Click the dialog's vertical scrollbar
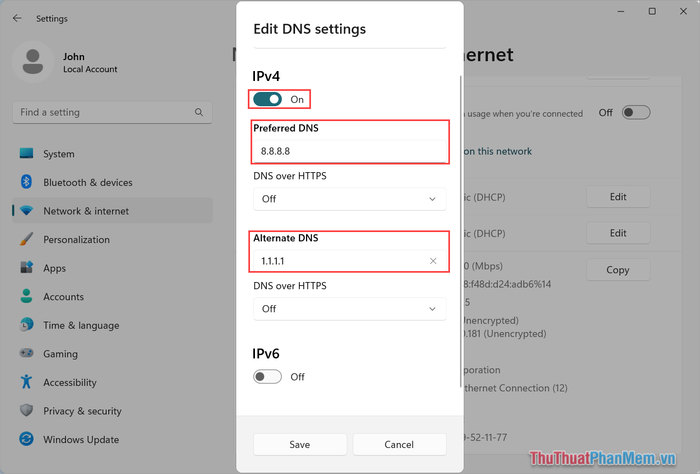This screenshot has height=474, width=700. (461, 231)
